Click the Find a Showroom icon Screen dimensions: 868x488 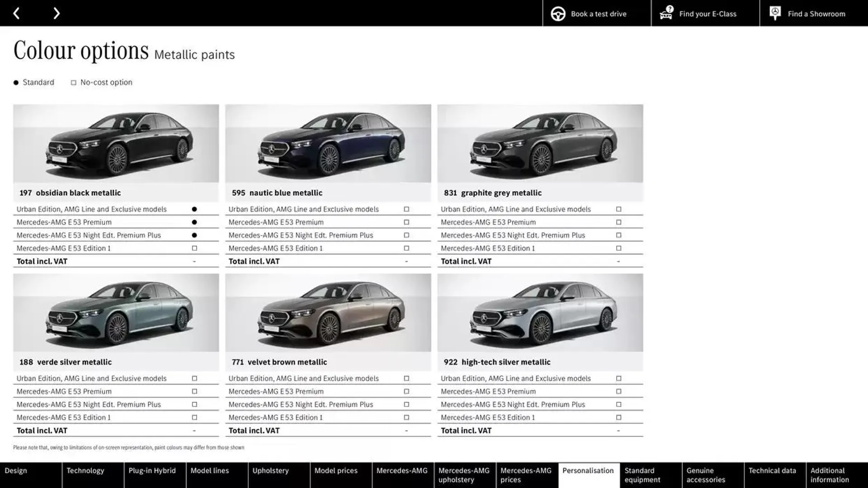pyautogui.click(x=774, y=13)
